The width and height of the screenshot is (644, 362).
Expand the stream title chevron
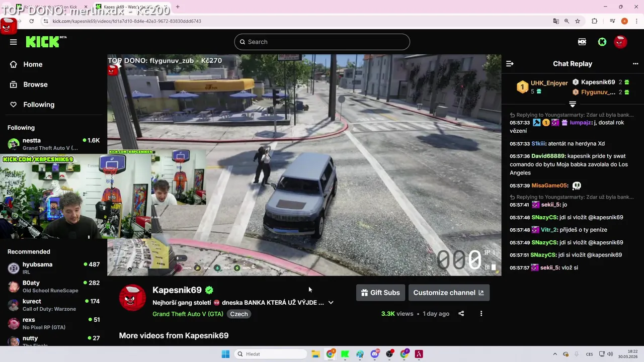tap(331, 303)
